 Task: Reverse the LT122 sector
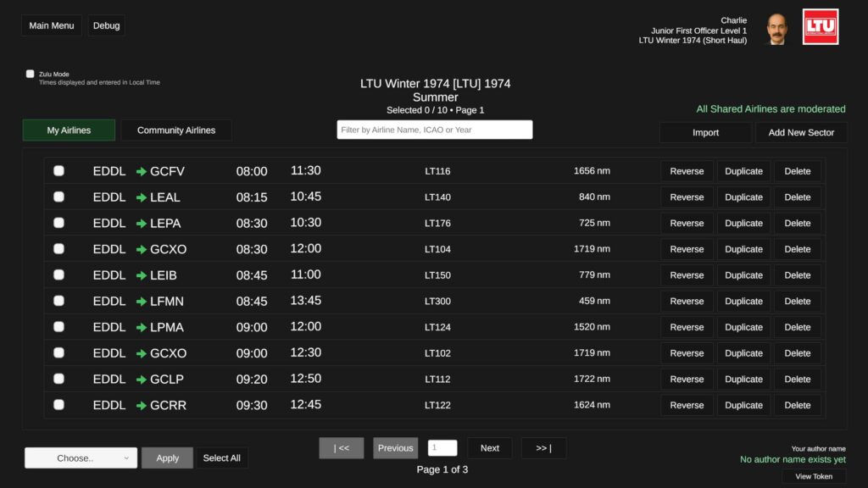tap(687, 405)
